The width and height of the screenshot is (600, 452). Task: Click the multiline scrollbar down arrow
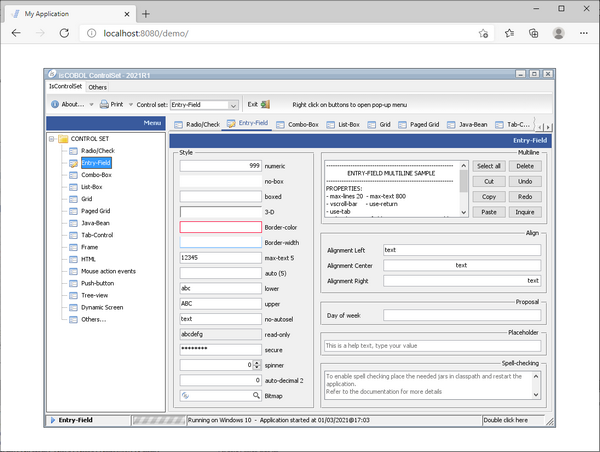[463, 212]
